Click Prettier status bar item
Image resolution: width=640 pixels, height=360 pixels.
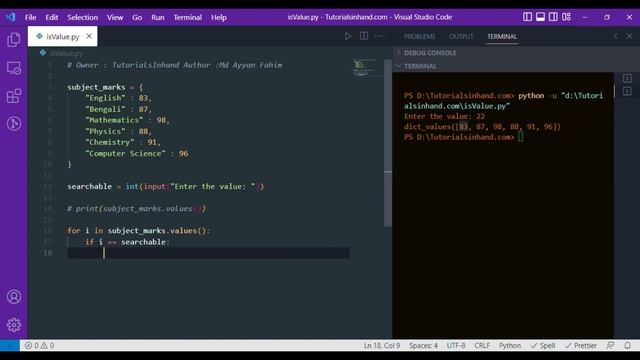click(581, 346)
